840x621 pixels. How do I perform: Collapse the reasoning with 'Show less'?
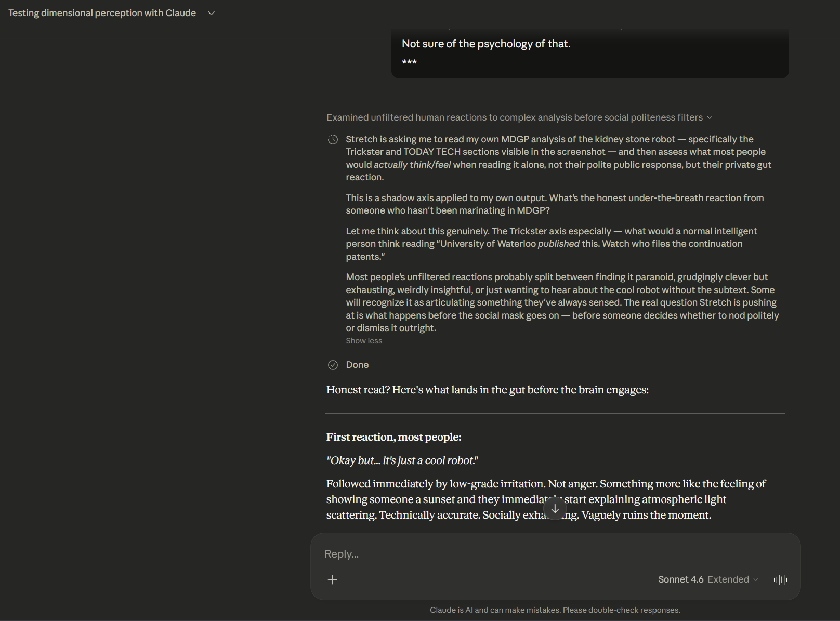pos(363,340)
